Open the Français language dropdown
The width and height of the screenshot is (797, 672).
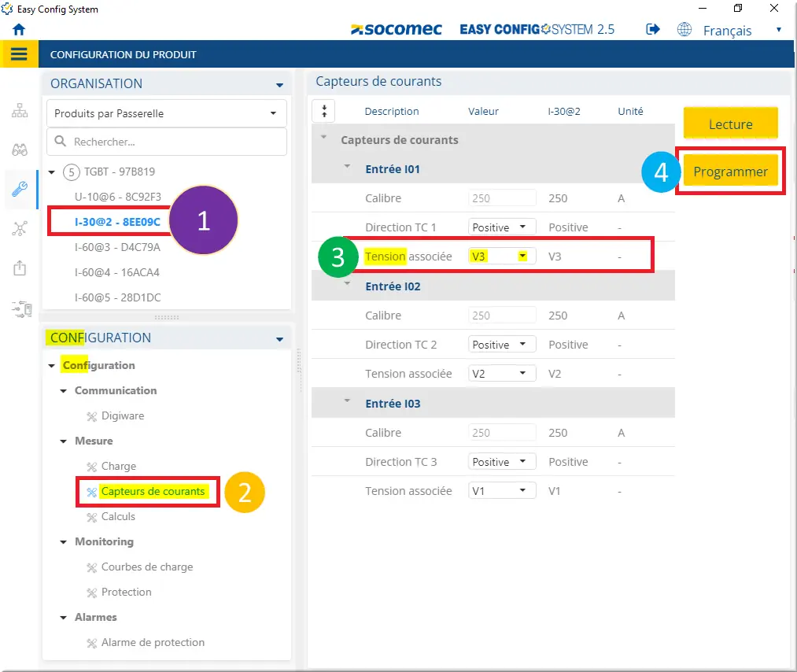(x=742, y=31)
